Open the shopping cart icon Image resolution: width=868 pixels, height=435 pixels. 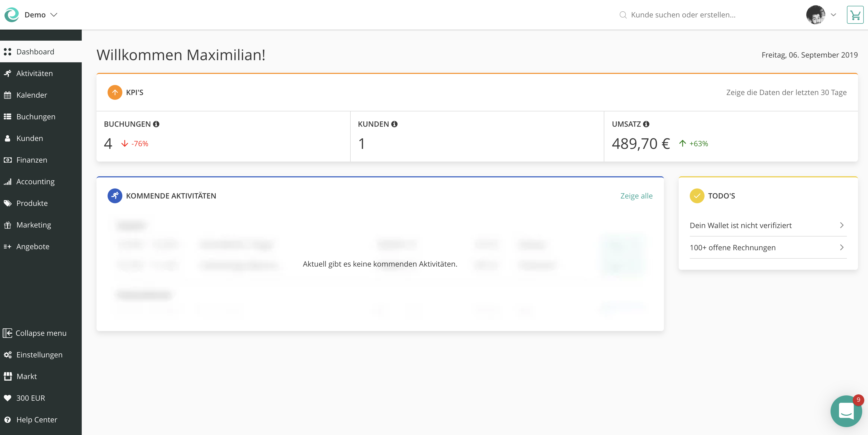tap(855, 15)
